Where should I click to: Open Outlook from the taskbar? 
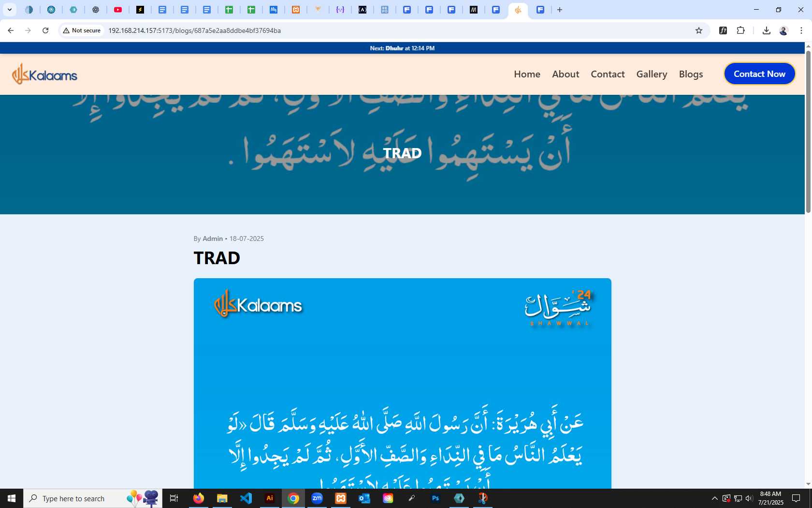click(x=364, y=498)
